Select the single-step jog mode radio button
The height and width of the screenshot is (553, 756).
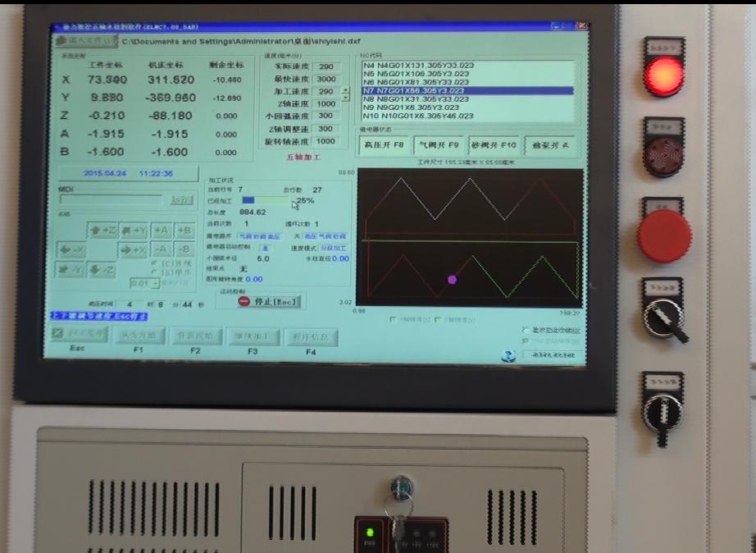click(x=155, y=272)
